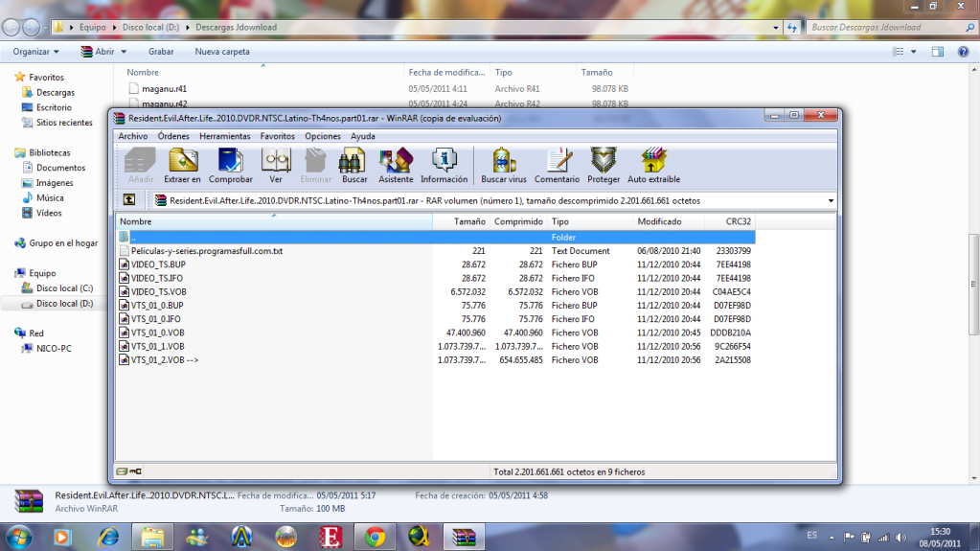This screenshot has width=980, height=551.
Task: Click Explorer help question icon
Action: [963, 52]
